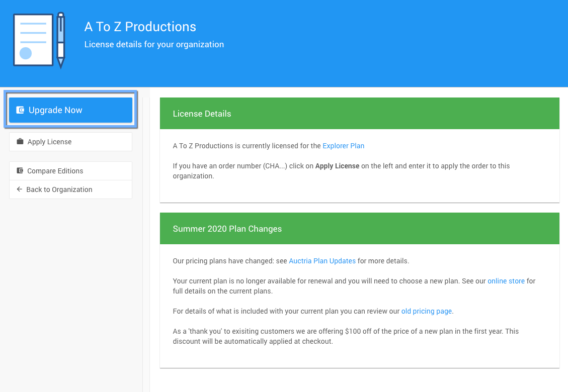
Task: Open the old pricing page link
Action: tap(426, 311)
